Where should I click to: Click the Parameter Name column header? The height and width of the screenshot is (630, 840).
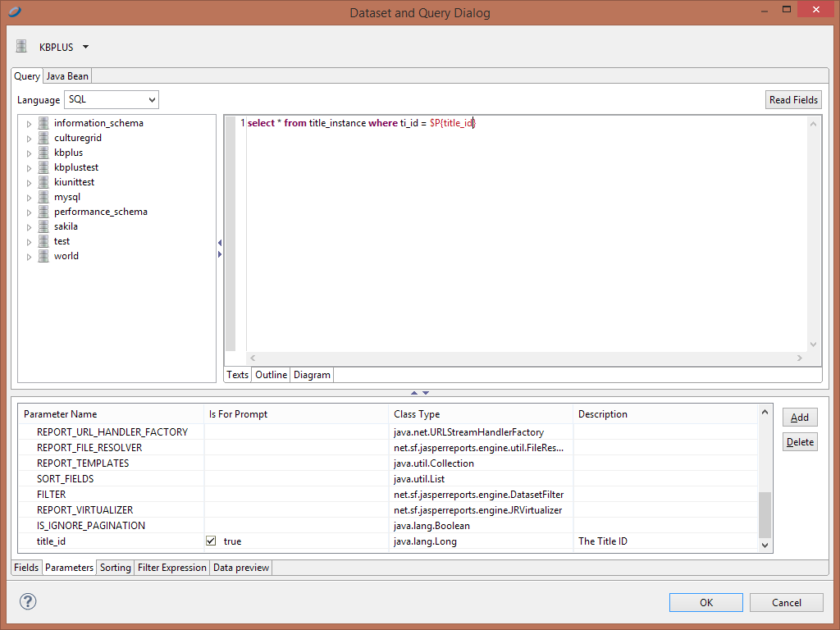click(112, 414)
